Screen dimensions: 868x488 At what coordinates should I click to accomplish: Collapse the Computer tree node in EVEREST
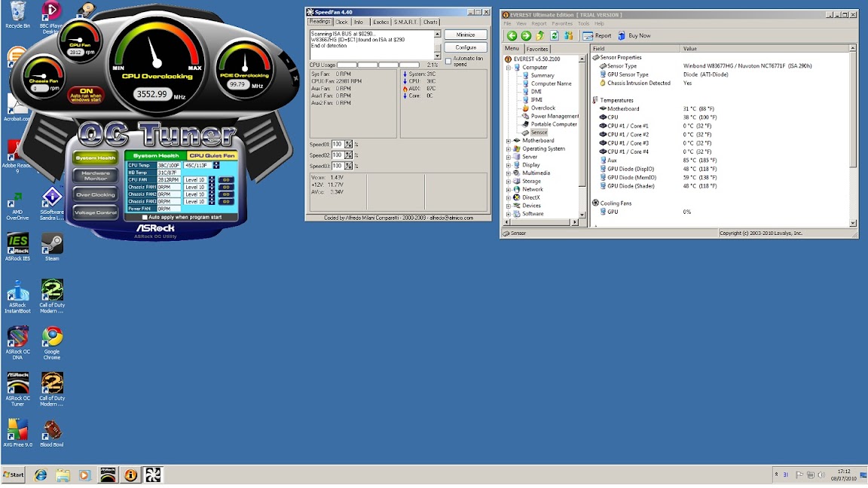[508, 68]
